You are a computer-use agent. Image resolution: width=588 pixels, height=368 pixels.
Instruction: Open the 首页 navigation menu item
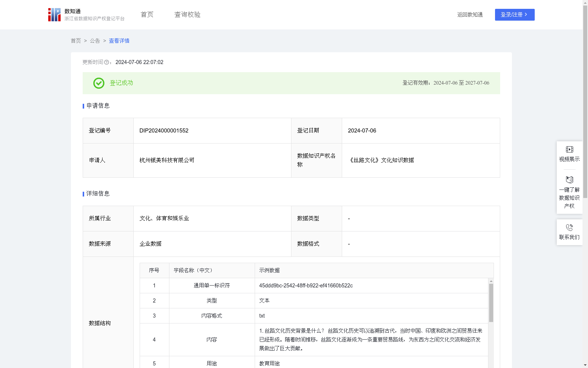(147, 15)
